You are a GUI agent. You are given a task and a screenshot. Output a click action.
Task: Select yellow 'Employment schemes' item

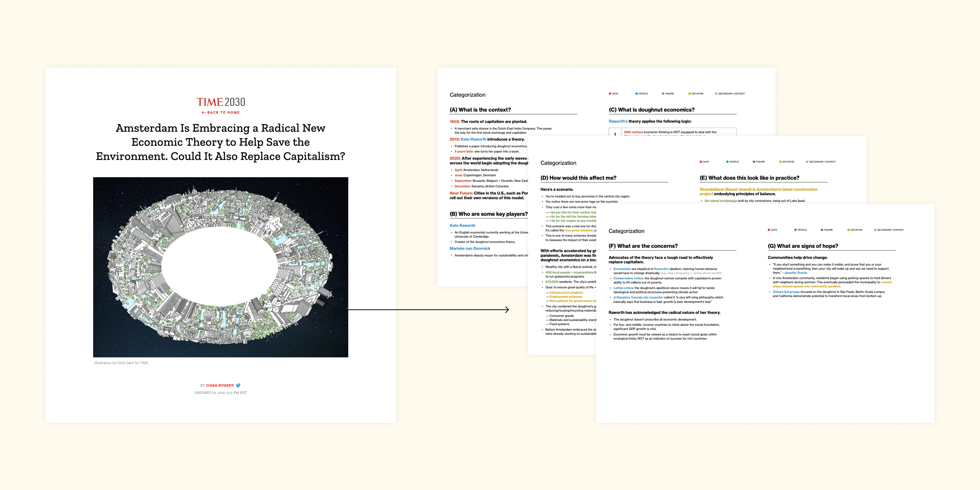(x=565, y=297)
